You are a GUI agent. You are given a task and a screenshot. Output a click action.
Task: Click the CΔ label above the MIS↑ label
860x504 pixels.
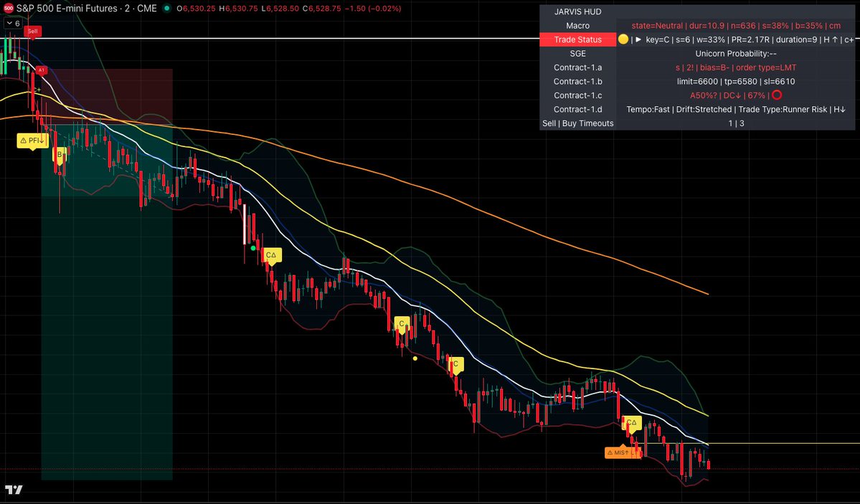click(x=631, y=423)
